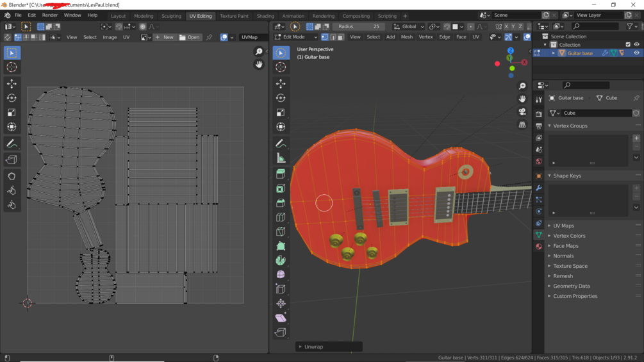Enable edge select mode in 3D viewport
Screen dimensions: 644x362
pos(333,37)
